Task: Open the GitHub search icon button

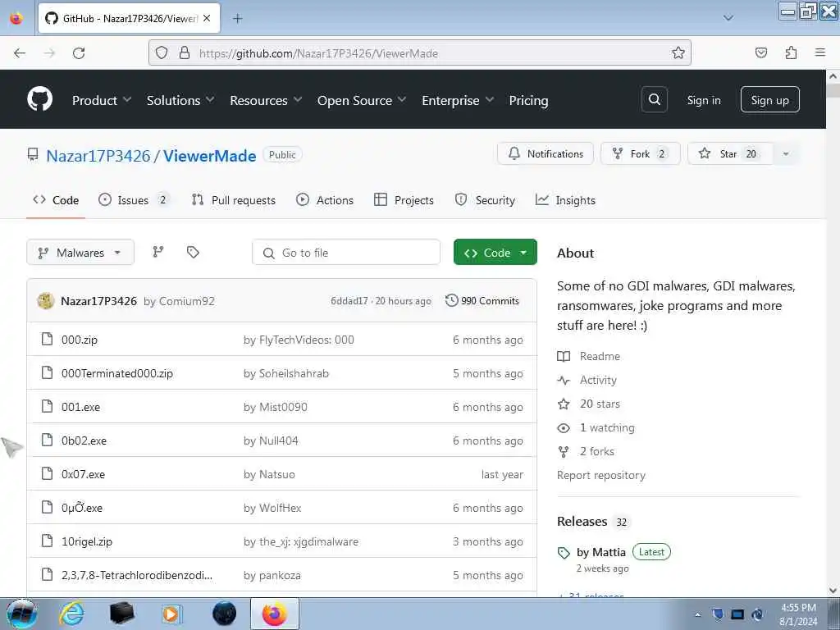Action: point(654,99)
